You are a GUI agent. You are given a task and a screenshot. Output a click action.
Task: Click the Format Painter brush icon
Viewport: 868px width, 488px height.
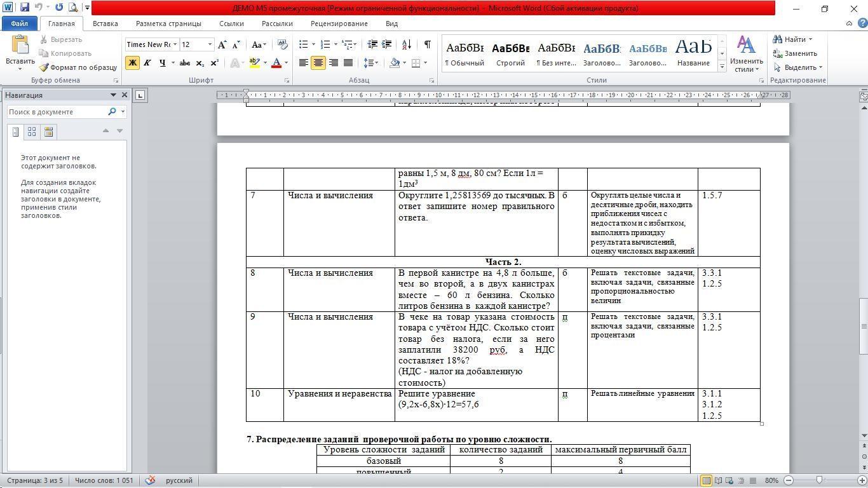44,67
